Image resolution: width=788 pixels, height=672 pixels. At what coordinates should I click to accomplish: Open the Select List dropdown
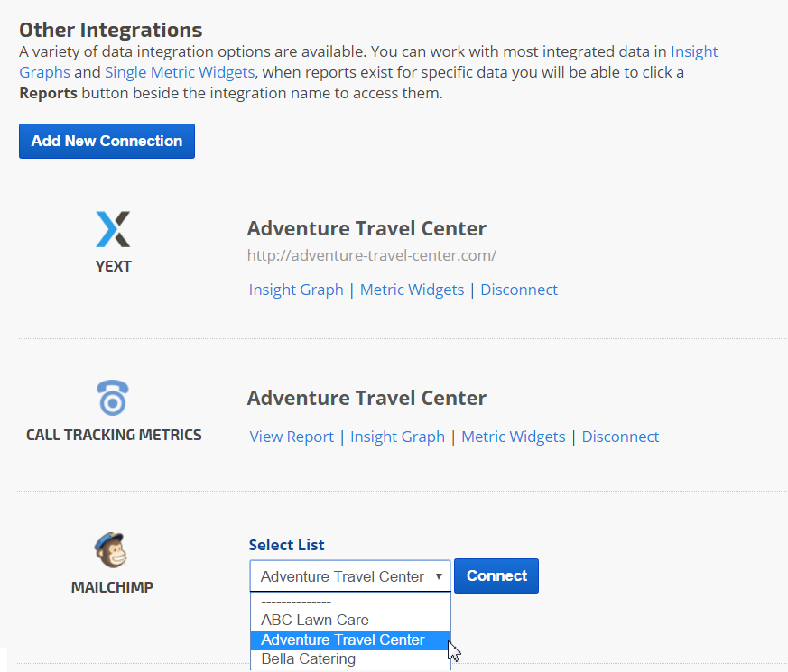coord(349,576)
